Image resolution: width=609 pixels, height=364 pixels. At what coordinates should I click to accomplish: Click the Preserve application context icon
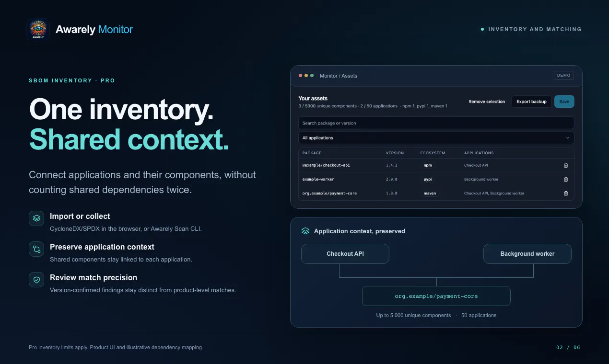click(36, 249)
